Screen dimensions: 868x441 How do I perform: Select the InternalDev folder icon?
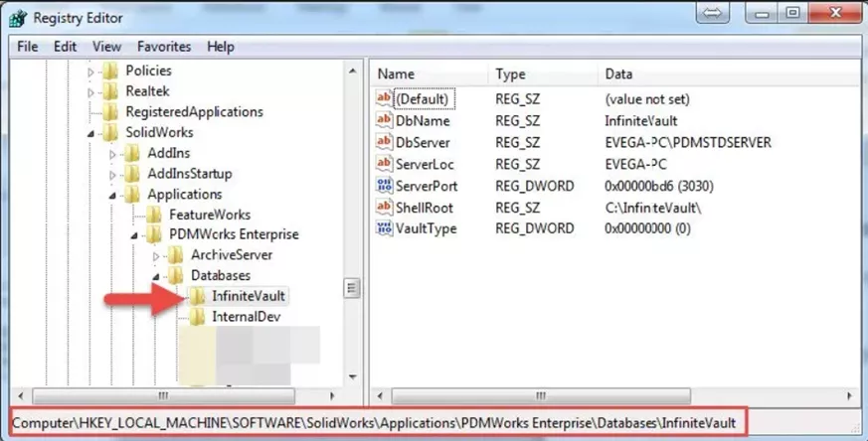coord(196,317)
